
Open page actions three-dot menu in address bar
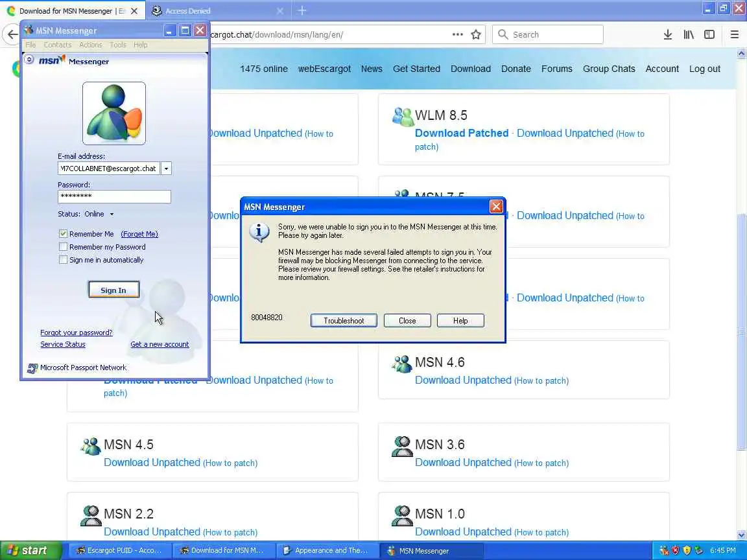(457, 34)
